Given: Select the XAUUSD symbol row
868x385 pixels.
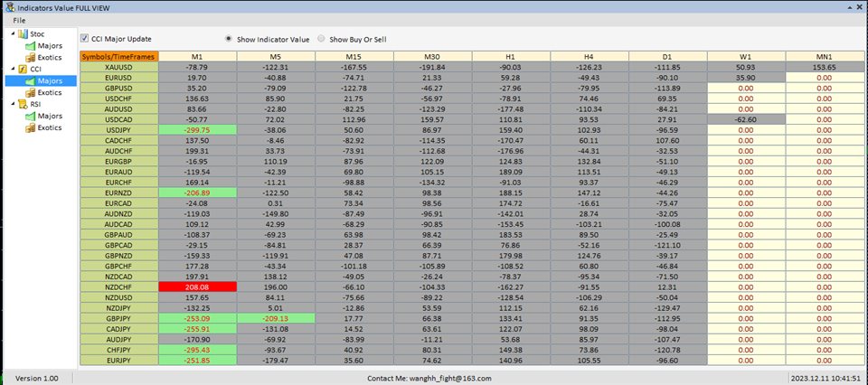Looking at the screenshot, I should 119,67.
